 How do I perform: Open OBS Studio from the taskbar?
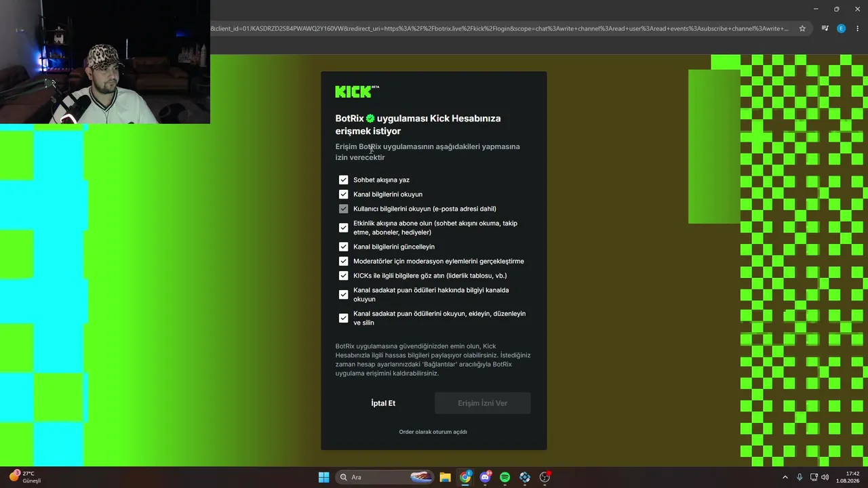click(545, 477)
